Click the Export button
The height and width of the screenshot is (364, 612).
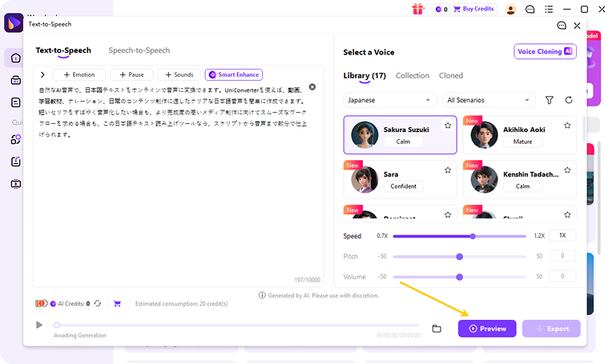click(x=551, y=329)
